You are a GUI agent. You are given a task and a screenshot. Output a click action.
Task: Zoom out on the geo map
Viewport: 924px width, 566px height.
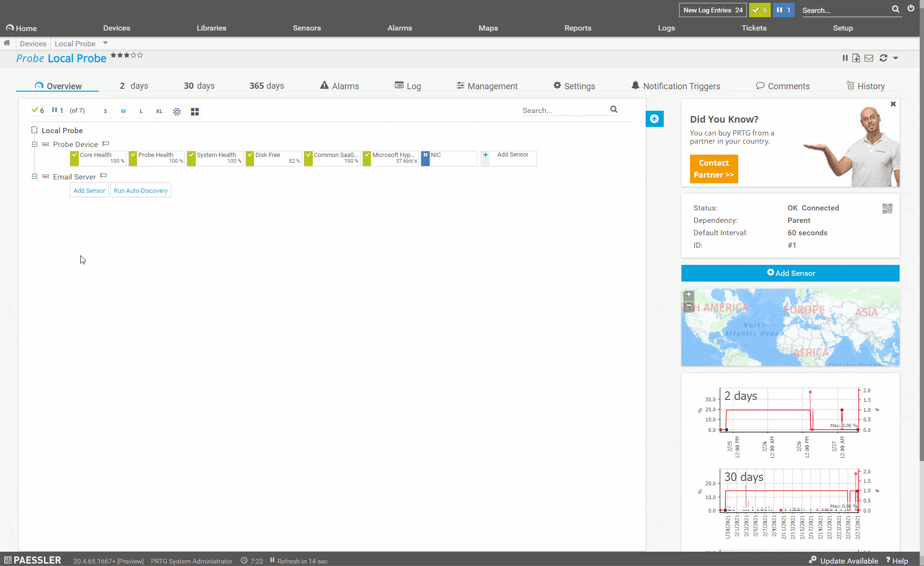689,307
